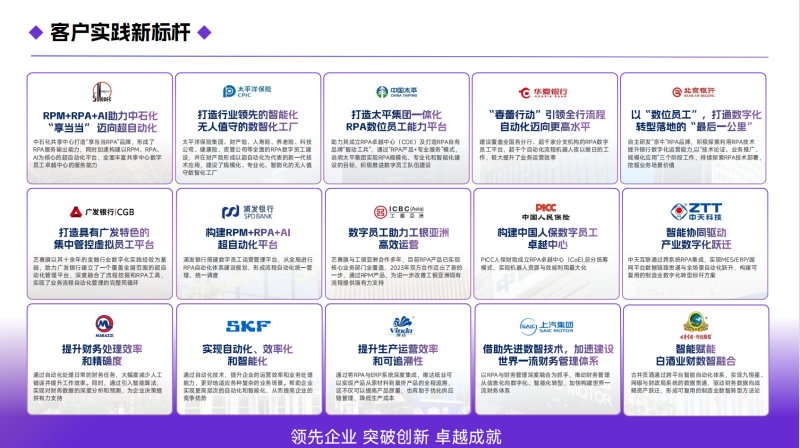This screenshot has width=800, height=448.
Task: Click the SKF logo
Action: tap(248, 326)
